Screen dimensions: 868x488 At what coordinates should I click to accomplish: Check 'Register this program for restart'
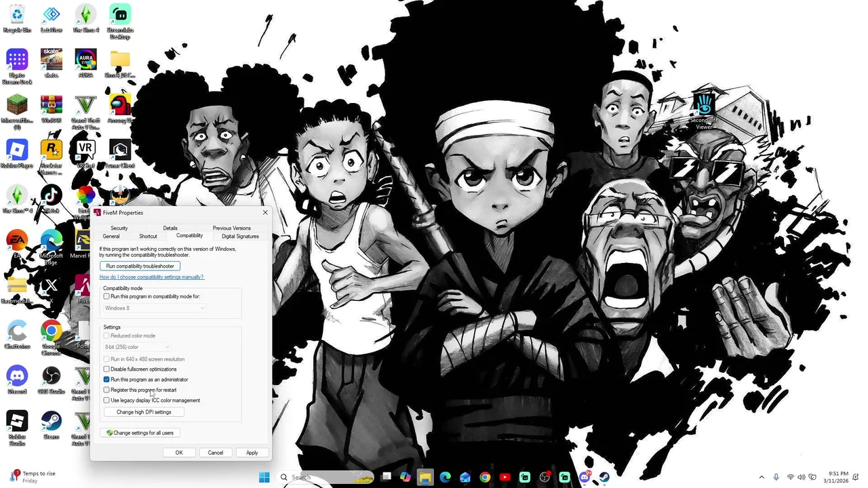coord(106,390)
